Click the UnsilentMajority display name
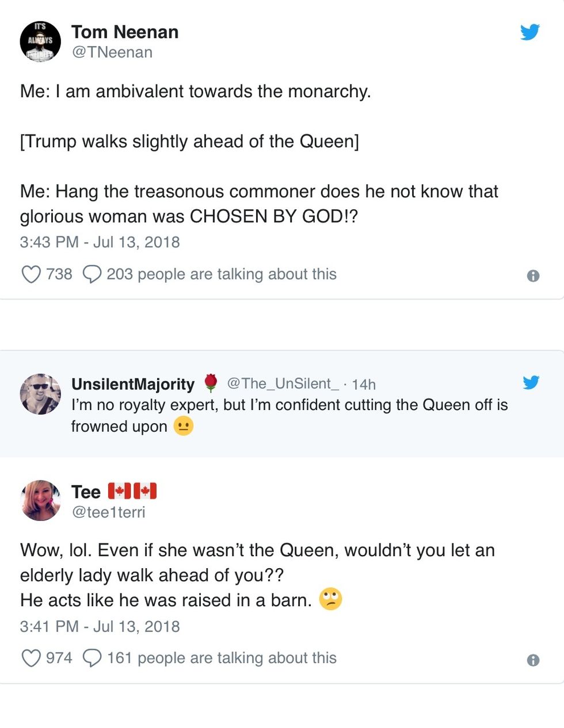The image size is (564, 728). 133,384
